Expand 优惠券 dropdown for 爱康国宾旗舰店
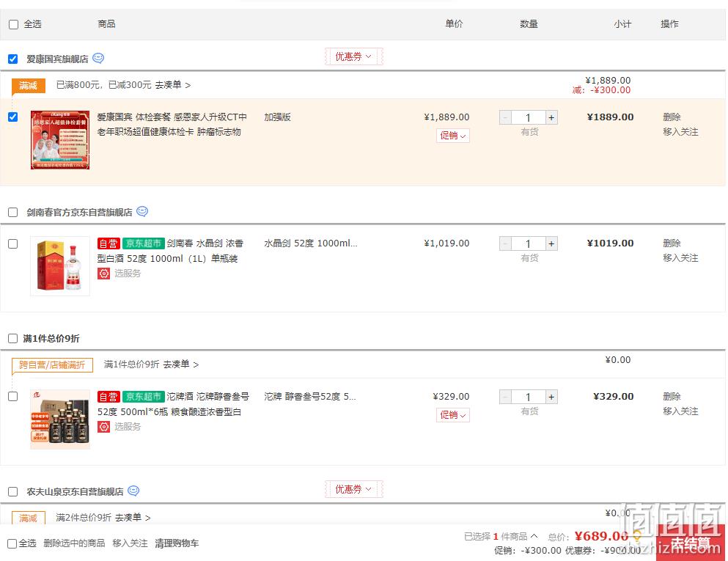 coord(354,56)
